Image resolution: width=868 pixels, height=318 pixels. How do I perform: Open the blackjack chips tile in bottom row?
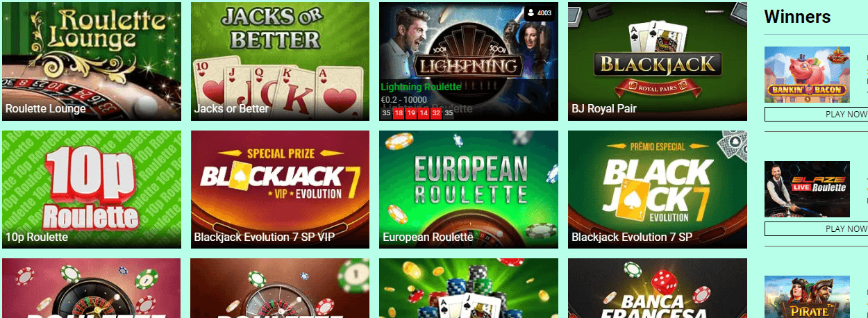tap(469, 288)
